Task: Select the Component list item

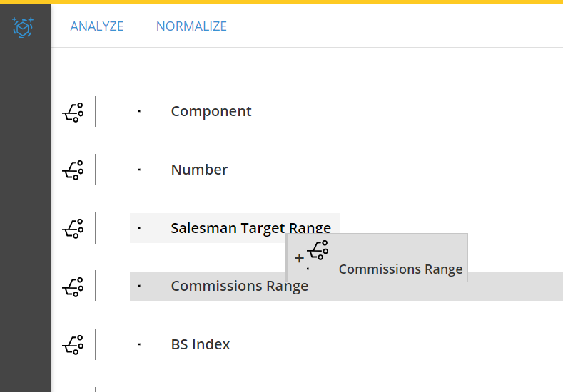Action: click(211, 111)
